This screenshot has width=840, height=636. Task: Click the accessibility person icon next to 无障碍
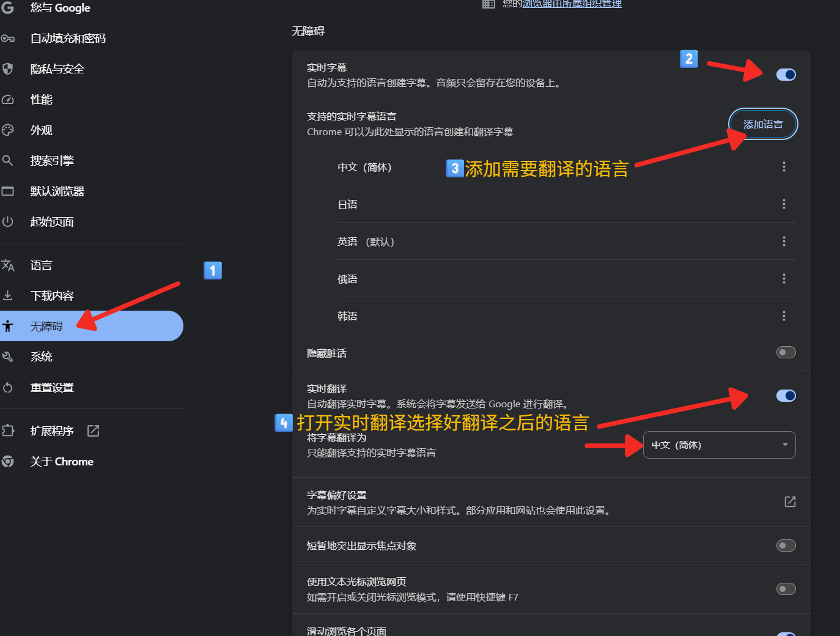(7, 326)
